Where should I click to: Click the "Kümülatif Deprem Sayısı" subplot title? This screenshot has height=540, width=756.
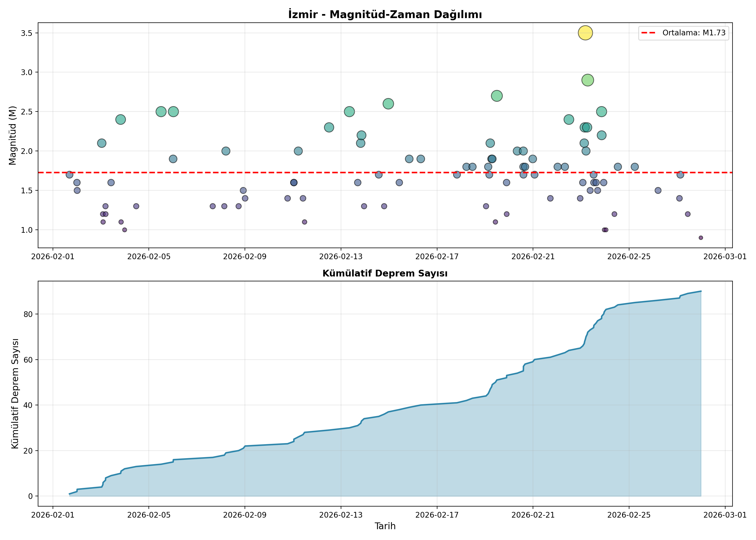[x=385, y=273]
